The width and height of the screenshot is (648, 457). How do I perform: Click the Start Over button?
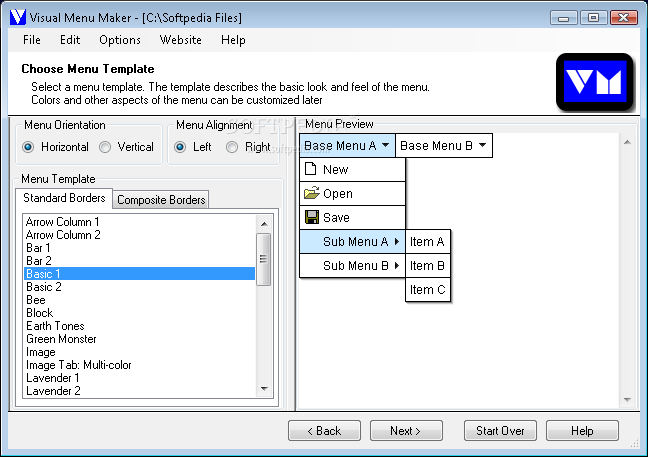[x=500, y=431]
